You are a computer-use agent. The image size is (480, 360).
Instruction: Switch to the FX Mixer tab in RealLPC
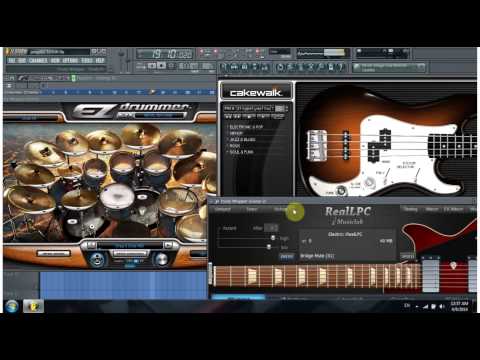pyautogui.click(x=454, y=209)
